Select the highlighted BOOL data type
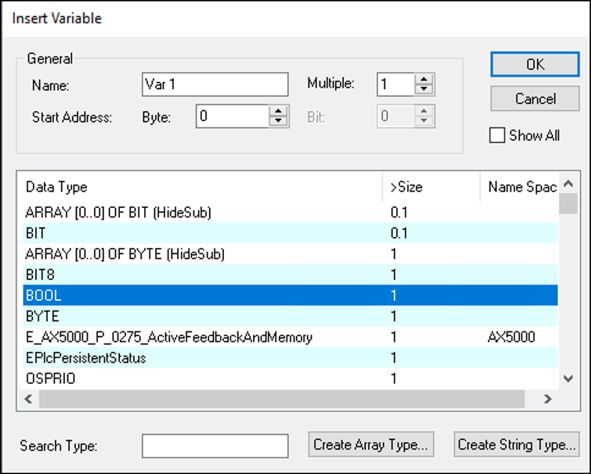The width and height of the screenshot is (591, 474). point(290,295)
